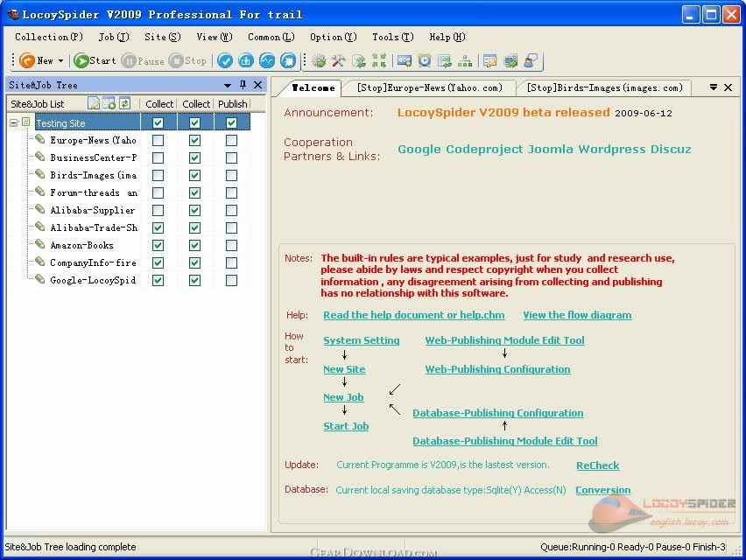Open the Site&Job Tree panel dropdown arrow
746x560 pixels.
coord(228,85)
